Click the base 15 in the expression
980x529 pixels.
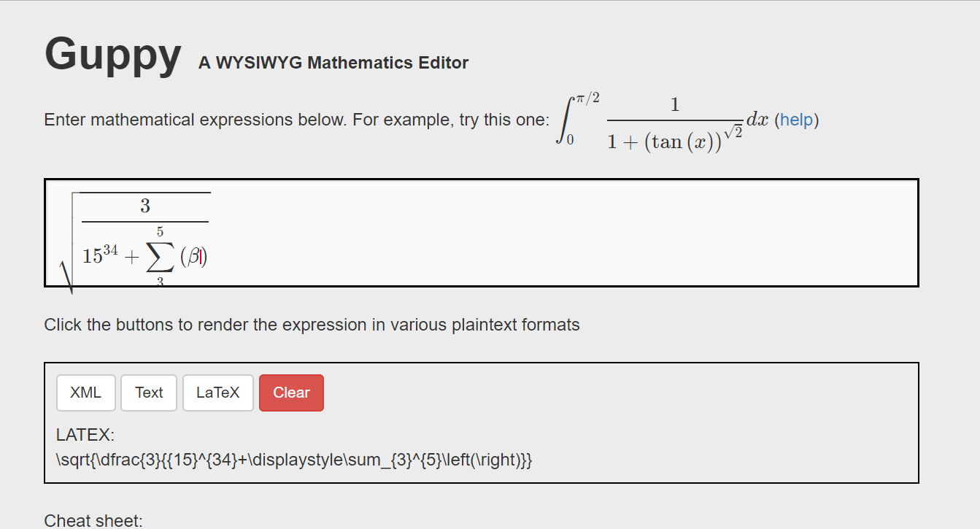pyautogui.click(x=91, y=256)
